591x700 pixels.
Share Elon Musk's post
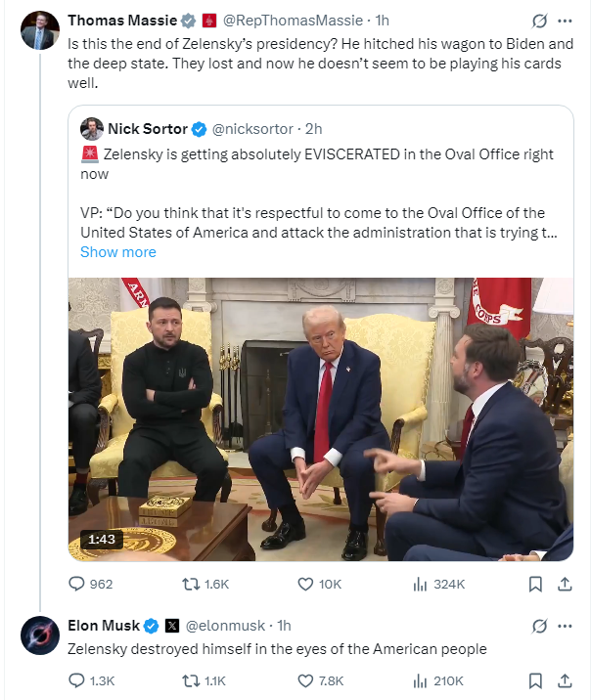(x=565, y=680)
